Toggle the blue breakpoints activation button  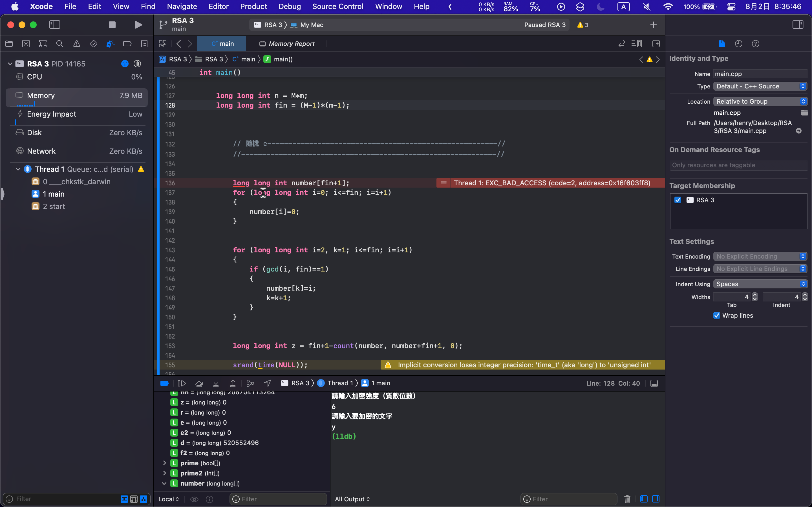pos(164,383)
